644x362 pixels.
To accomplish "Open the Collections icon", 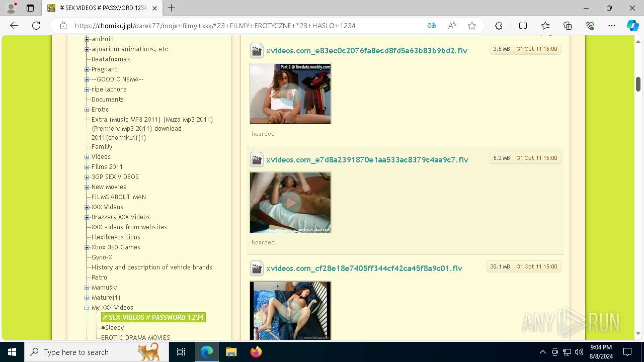I will [x=568, y=26].
